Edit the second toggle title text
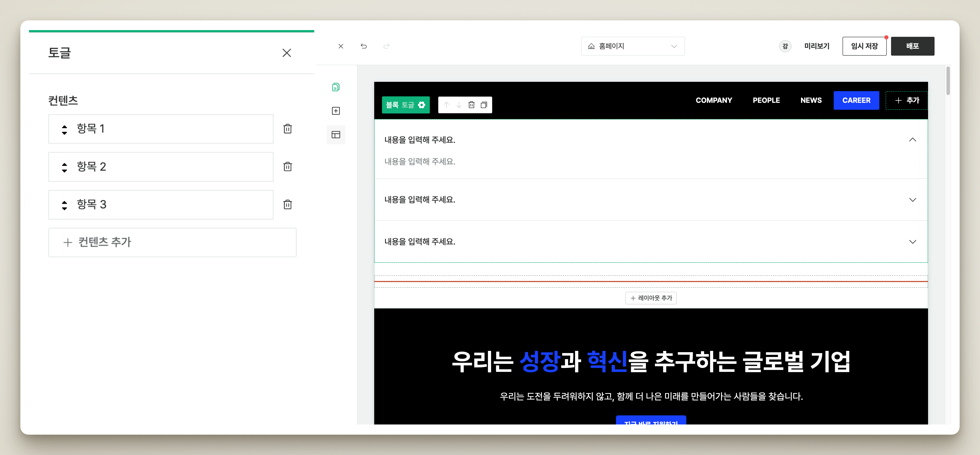This screenshot has width=980, height=455. pos(420,200)
